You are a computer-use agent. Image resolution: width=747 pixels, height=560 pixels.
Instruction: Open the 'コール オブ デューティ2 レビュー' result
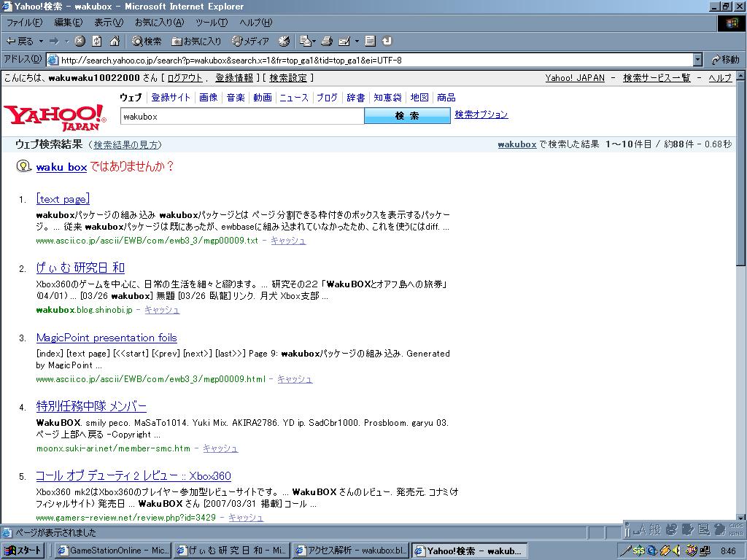(x=133, y=475)
